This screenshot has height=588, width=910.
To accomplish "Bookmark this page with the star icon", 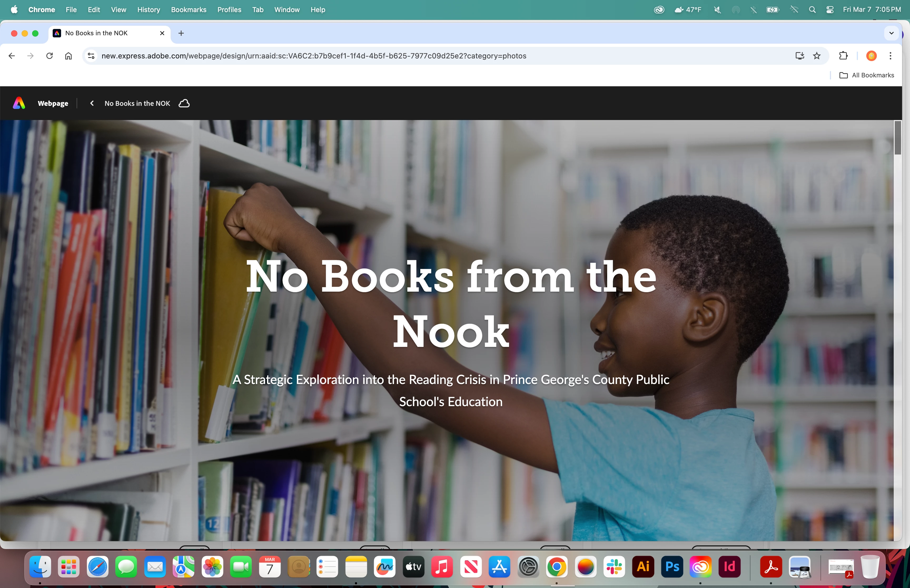I will point(817,56).
